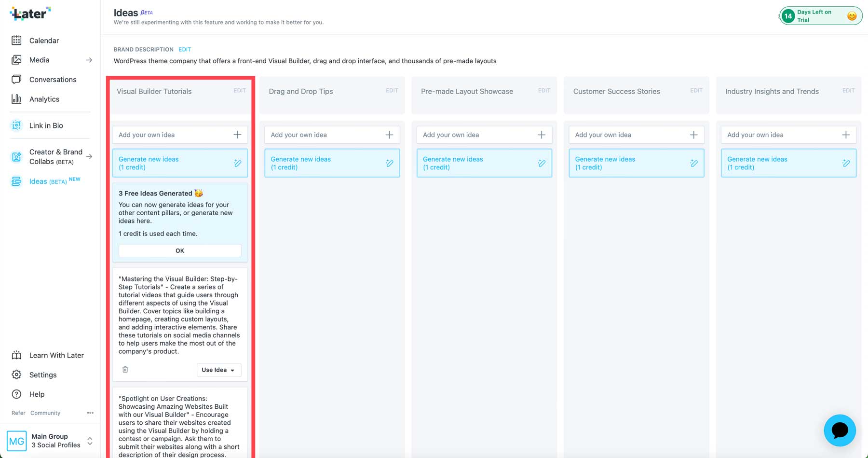Viewport: 868px width, 458px height.
Task: Open the overflow menu next to Community
Action: pyautogui.click(x=90, y=413)
